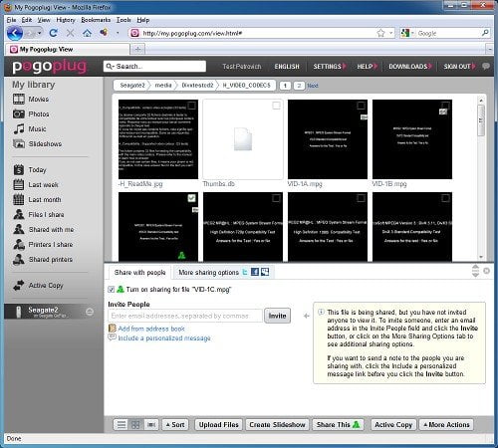Open the Movies library icon
The image size is (498, 448).
(19, 99)
